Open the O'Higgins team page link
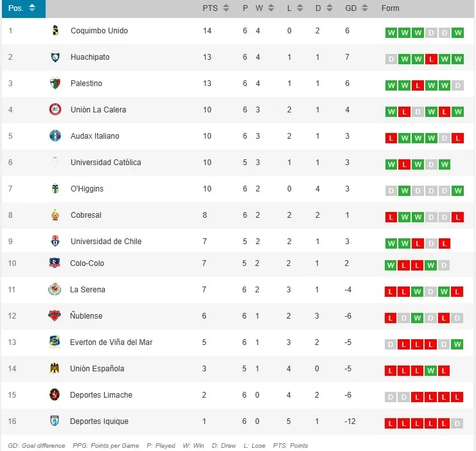Screen dimensions: 476x451 (87, 189)
